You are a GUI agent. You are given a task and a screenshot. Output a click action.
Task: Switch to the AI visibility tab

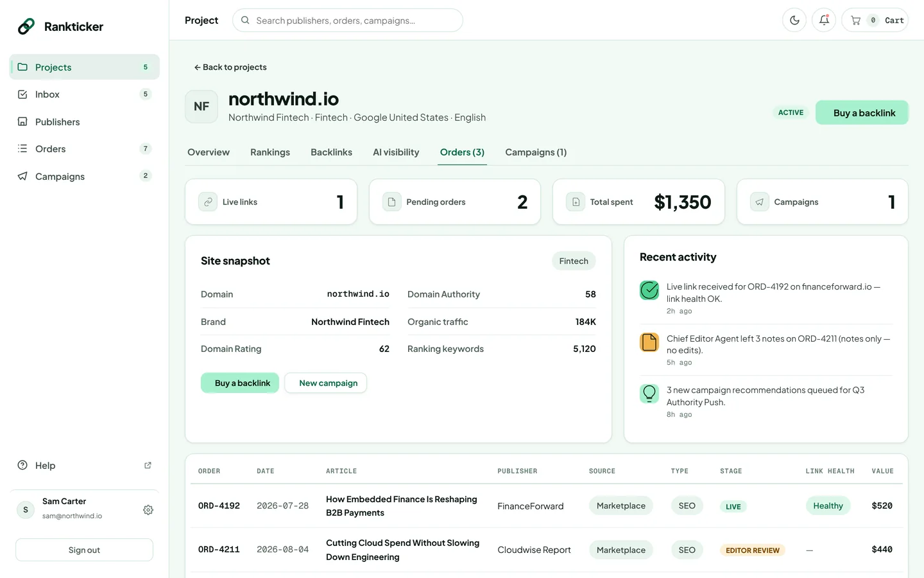tap(396, 152)
